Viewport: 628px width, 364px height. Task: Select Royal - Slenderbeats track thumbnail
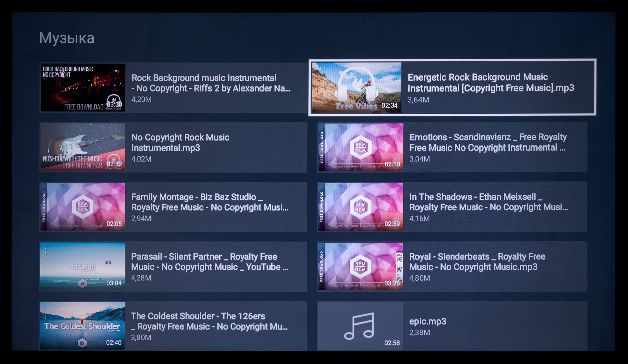coord(360,266)
